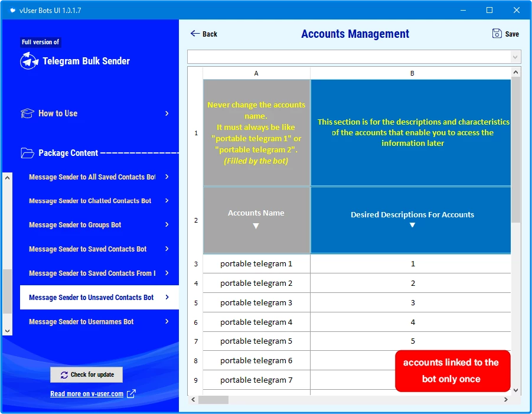532x414 pixels.
Task: Open Read more on v-user.com link
Action: click(x=87, y=394)
